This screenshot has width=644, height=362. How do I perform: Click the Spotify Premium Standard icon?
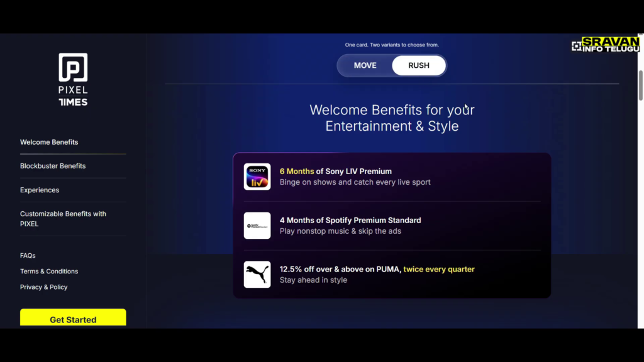coord(257,226)
